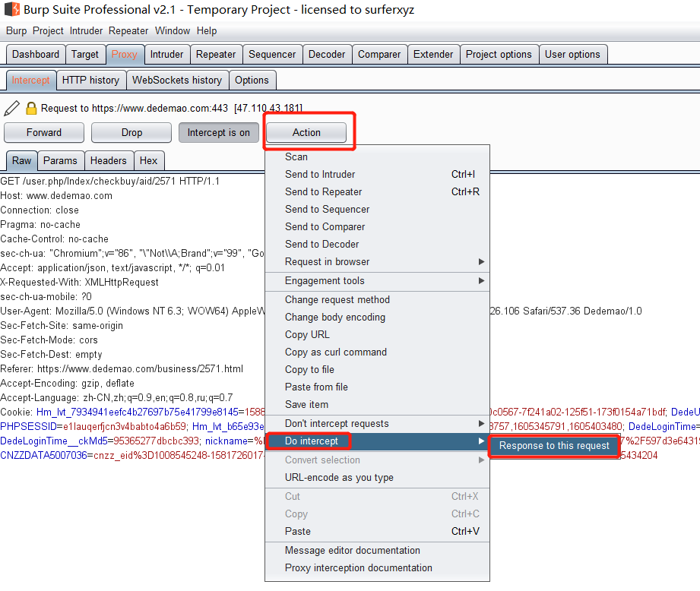Open the Comparer tab
Image resolution: width=700 pixels, height=591 pixels.
(379, 55)
